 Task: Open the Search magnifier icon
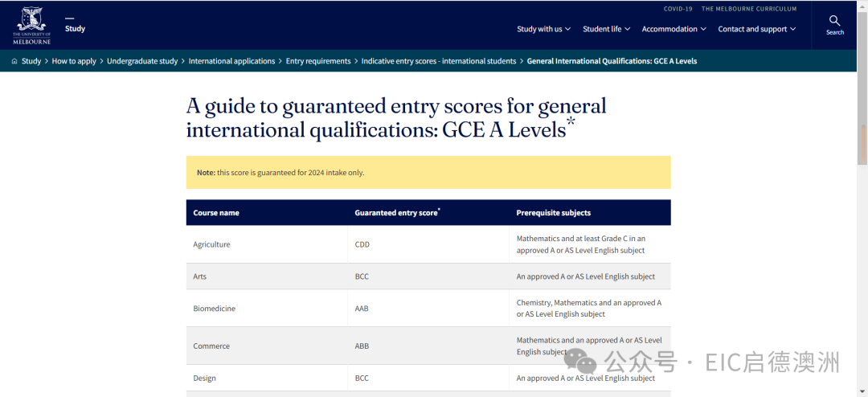835,22
